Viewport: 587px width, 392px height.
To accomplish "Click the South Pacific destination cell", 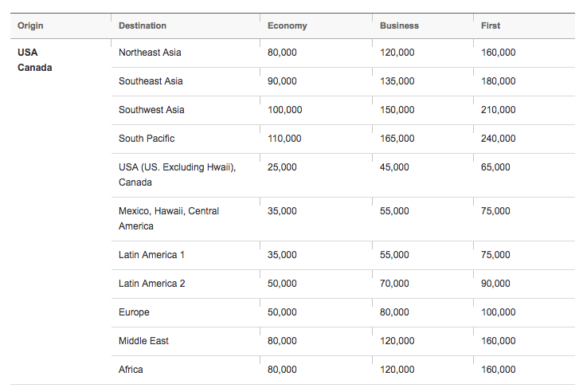I will click(147, 139).
